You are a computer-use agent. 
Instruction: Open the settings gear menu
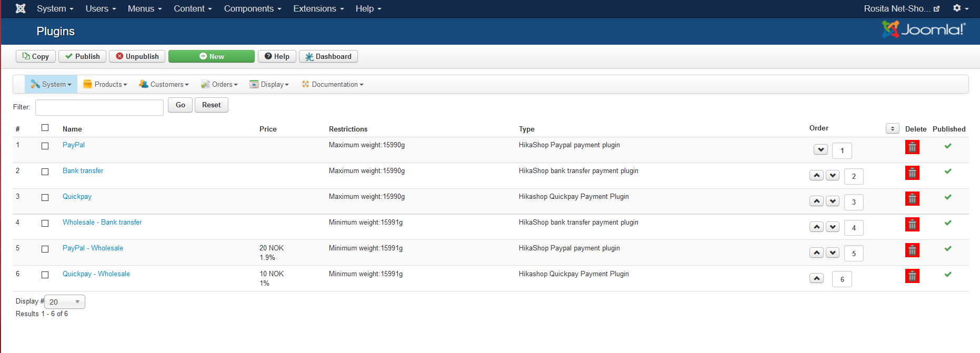point(960,8)
